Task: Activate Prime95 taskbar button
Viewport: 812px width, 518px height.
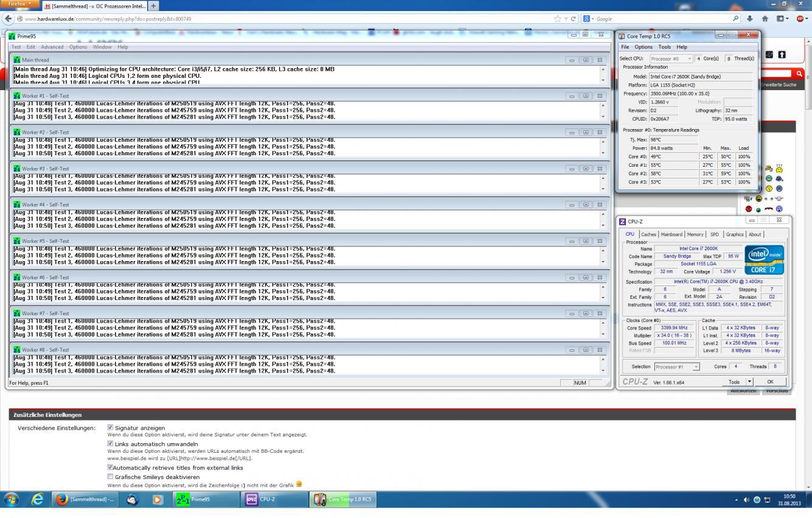Action: click(x=205, y=500)
